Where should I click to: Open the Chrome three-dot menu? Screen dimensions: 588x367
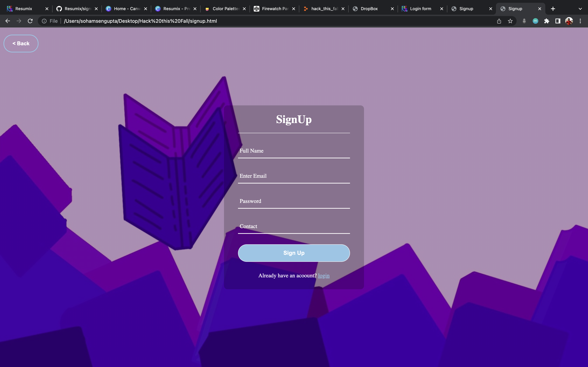coord(580,21)
